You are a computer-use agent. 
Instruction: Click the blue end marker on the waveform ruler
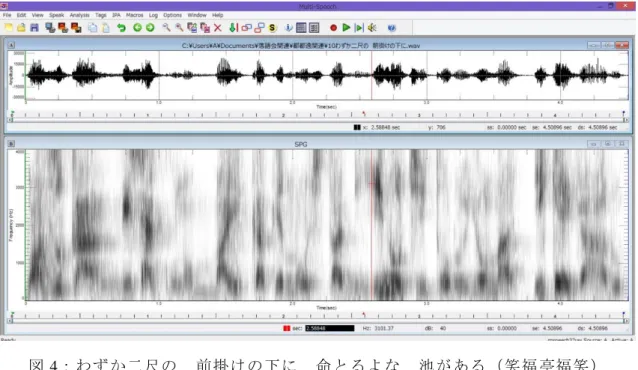[x=623, y=113]
